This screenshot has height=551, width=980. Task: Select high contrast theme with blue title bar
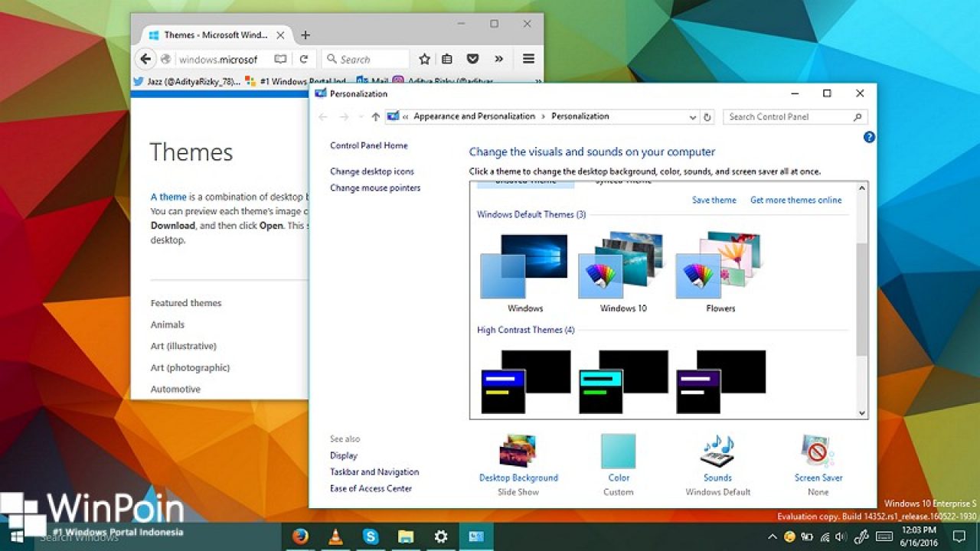[525, 382]
